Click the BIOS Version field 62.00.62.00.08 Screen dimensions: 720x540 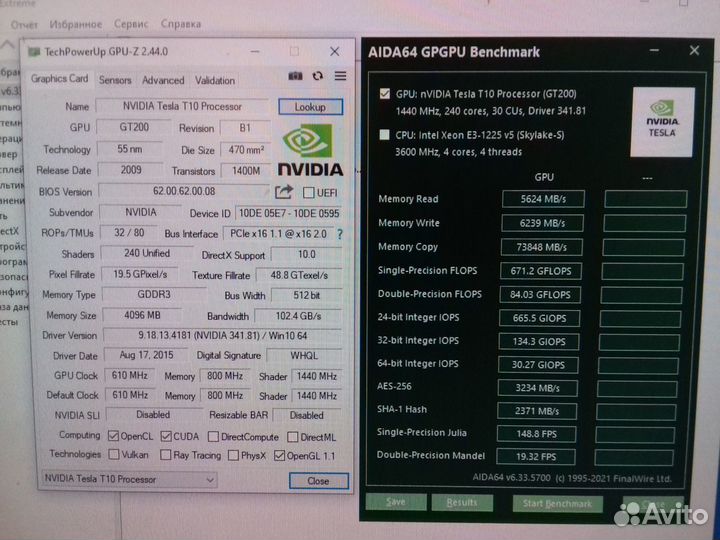point(184,191)
